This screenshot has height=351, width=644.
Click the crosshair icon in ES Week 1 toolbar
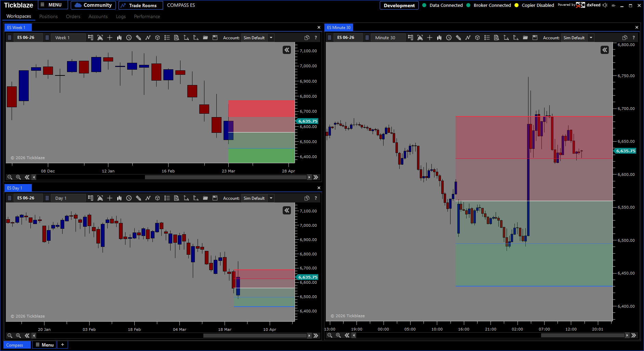pos(110,38)
